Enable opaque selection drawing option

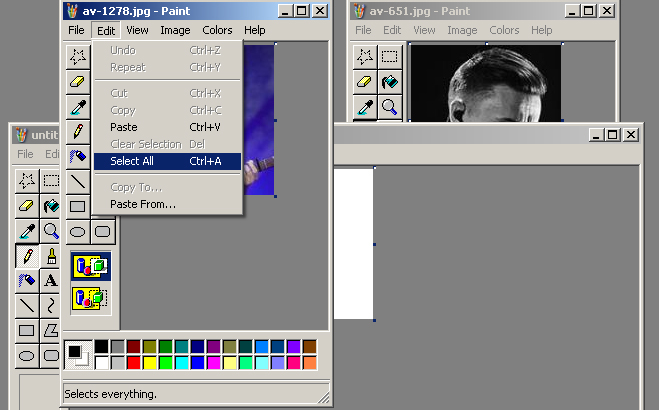click(x=91, y=266)
